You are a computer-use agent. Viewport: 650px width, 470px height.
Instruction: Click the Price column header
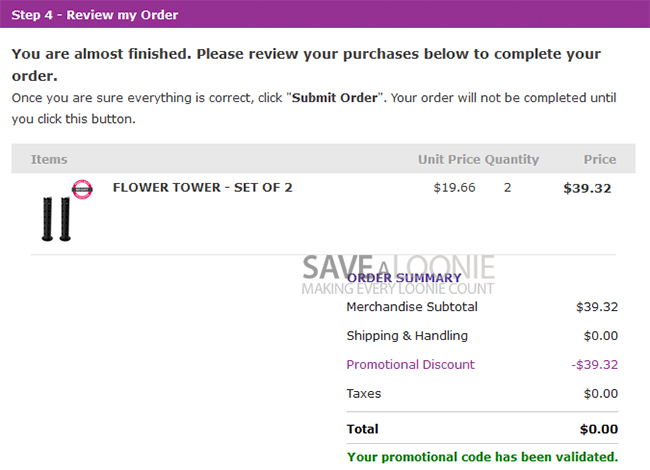pos(600,159)
